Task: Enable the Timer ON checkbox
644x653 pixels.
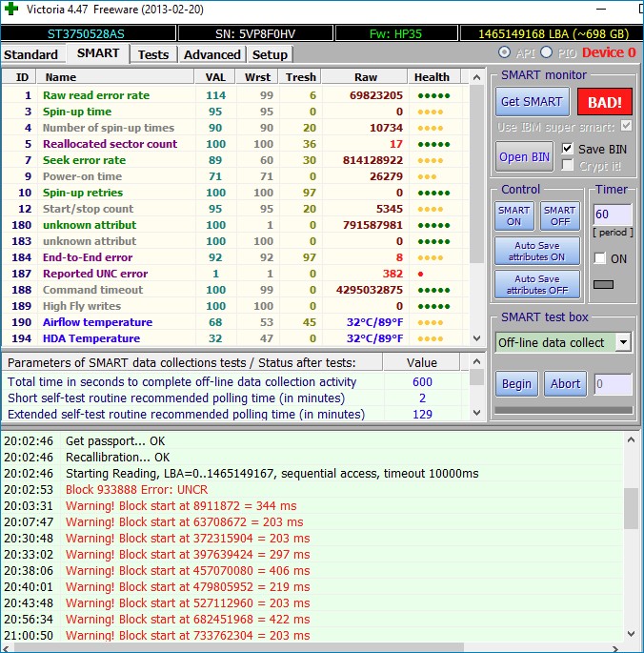Action: (599, 258)
